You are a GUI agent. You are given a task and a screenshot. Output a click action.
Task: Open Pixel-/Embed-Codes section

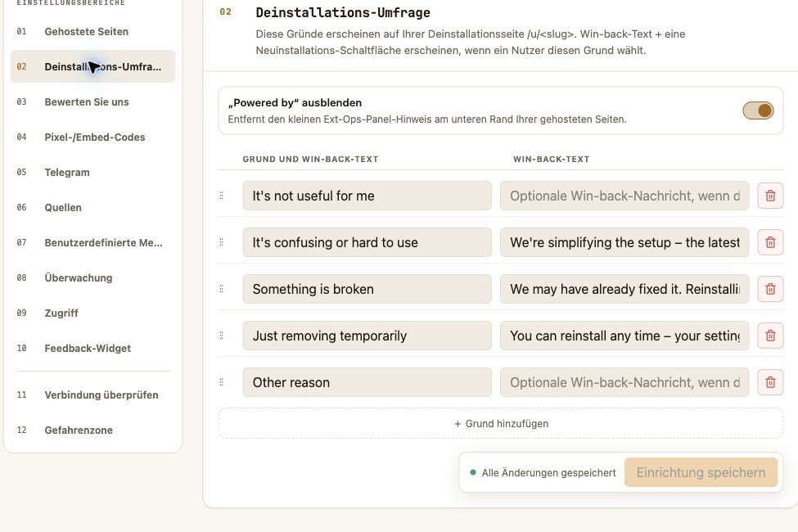(x=92, y=137)
